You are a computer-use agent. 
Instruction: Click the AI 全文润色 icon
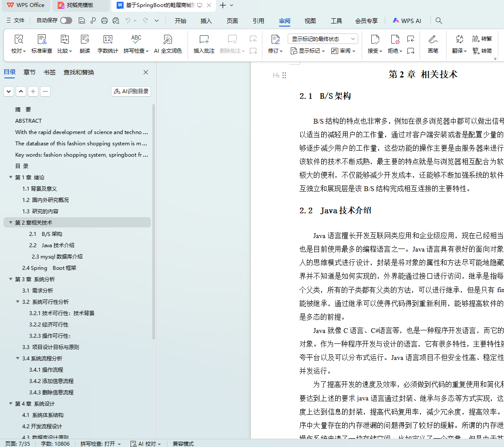[x=168, y=40]
